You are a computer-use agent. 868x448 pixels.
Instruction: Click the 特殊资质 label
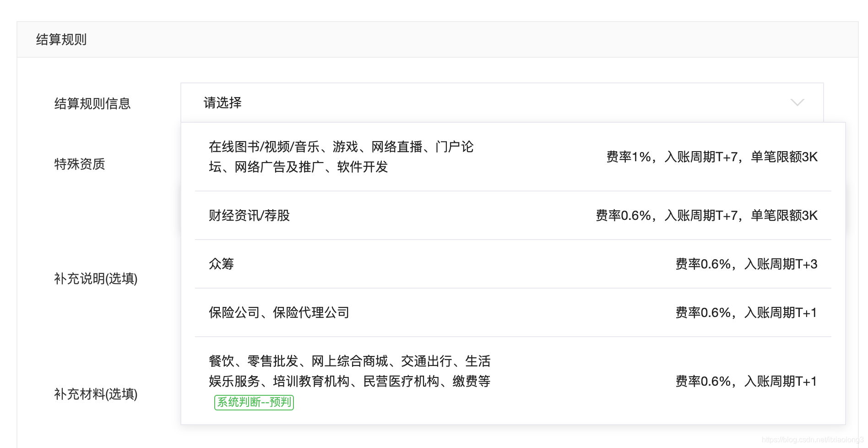coord(80,164)
